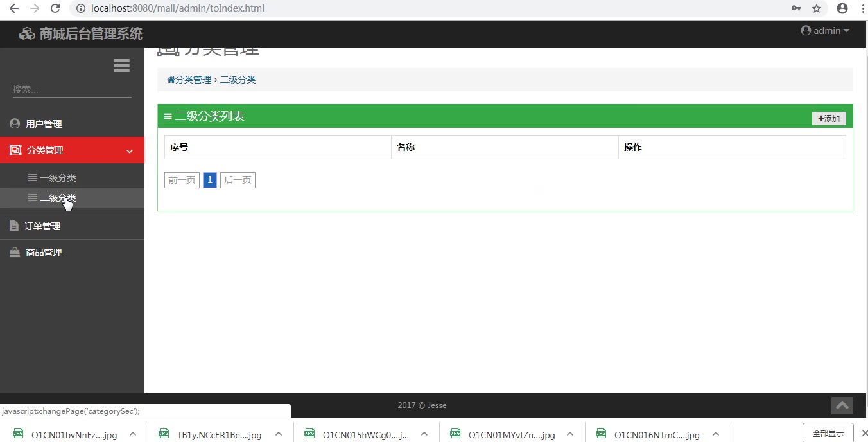Open options arrow for O1CN015hWCg0 download

[x=424, y=434]
